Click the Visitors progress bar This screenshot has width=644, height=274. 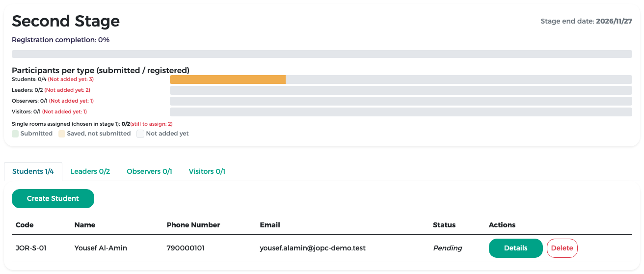pyautogui.click(x=401, y=112)
